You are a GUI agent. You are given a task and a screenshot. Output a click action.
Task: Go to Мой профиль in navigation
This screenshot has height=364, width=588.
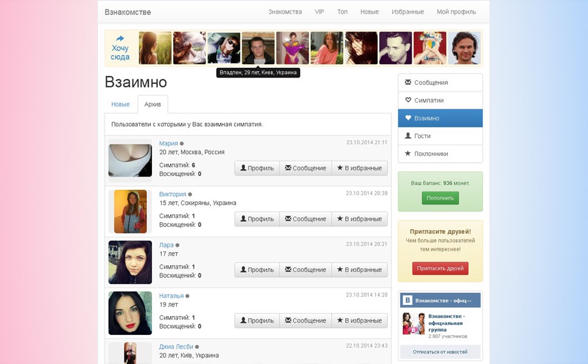[456, 12]
